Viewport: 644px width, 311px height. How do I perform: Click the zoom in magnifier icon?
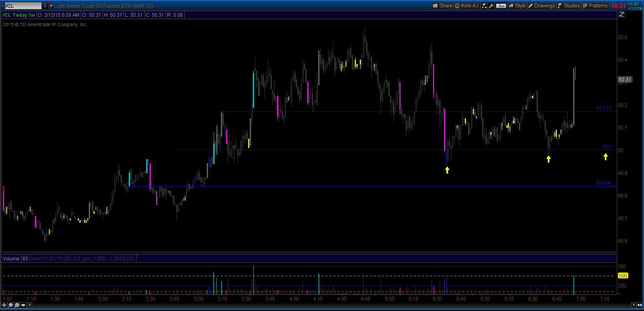coord(11,305)
